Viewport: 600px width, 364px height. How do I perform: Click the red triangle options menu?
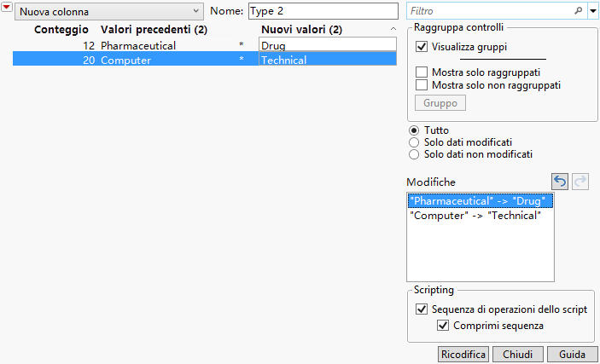[x=7, y=9]
